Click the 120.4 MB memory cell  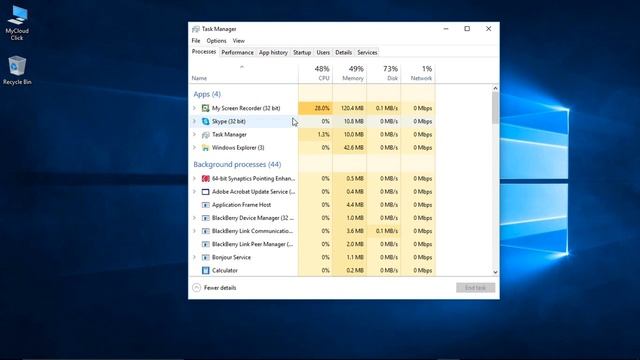pyautogui.click(x=350, y=108)
